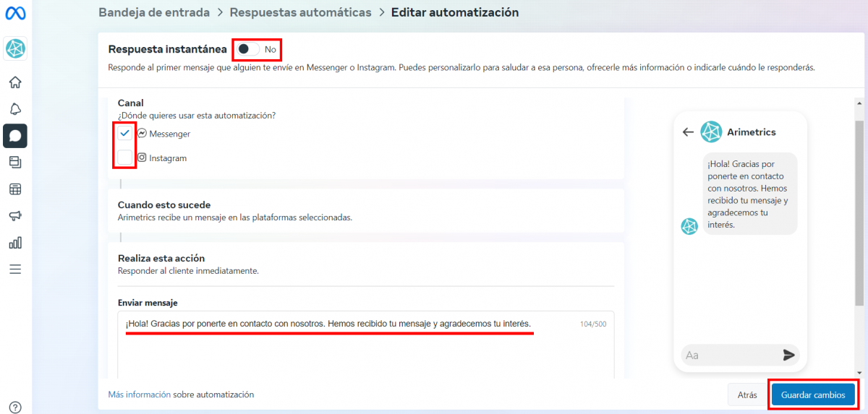Open the planner calendar grid icon

tap(15, 189)
